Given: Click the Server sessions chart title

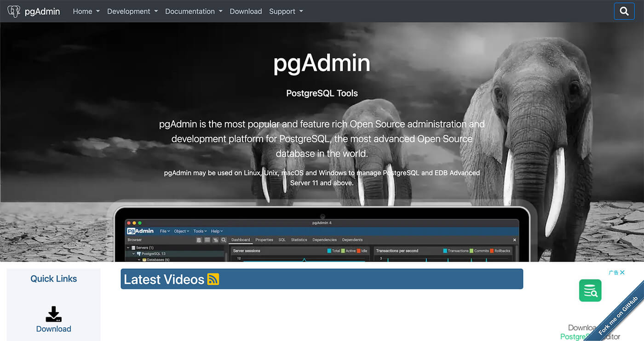Looking at the screenshot, I should [x=247, y=251].
